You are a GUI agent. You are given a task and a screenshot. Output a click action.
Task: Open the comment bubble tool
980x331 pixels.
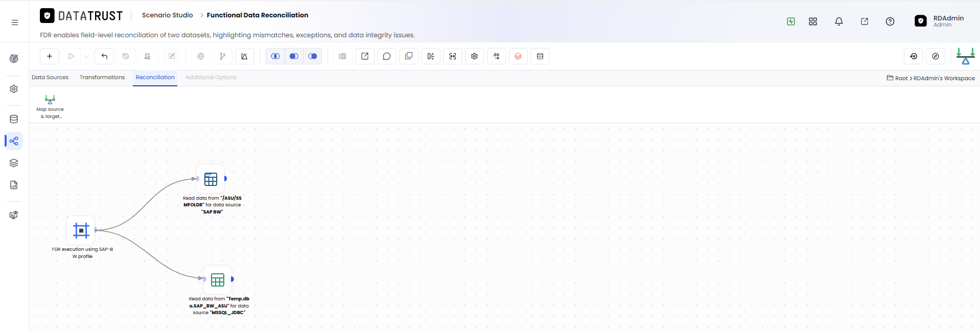387,56
